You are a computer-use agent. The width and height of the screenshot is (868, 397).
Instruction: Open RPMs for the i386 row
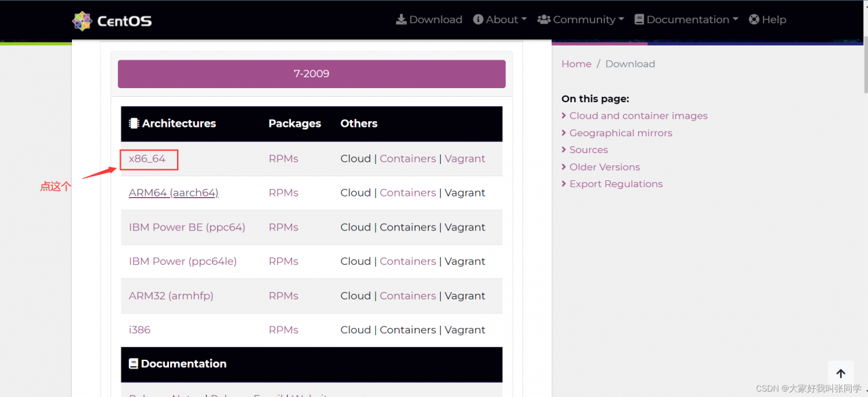tap(283, 330)
